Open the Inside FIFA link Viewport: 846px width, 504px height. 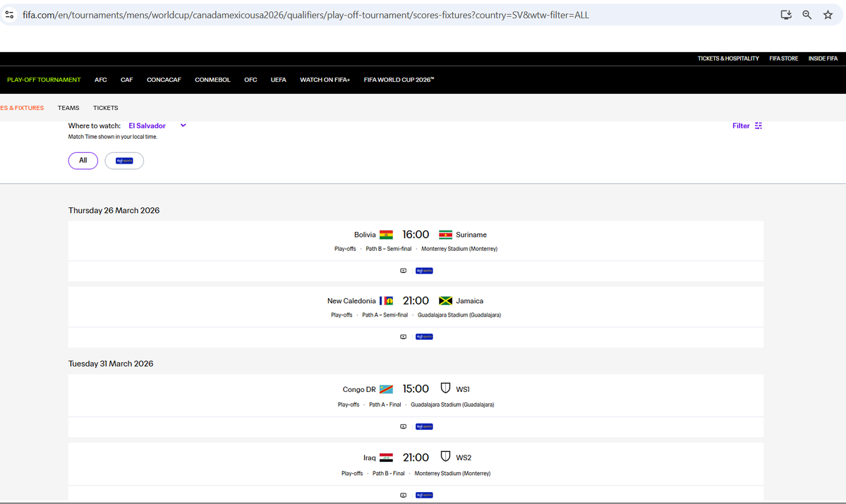click(x=823, y=59)
